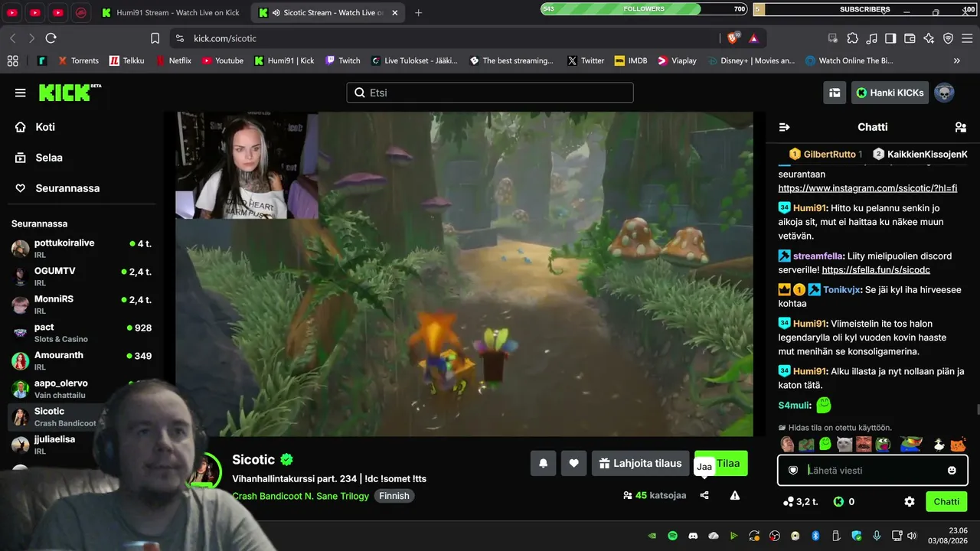
Task: Focus the Etsi search field
Action: 490,93
